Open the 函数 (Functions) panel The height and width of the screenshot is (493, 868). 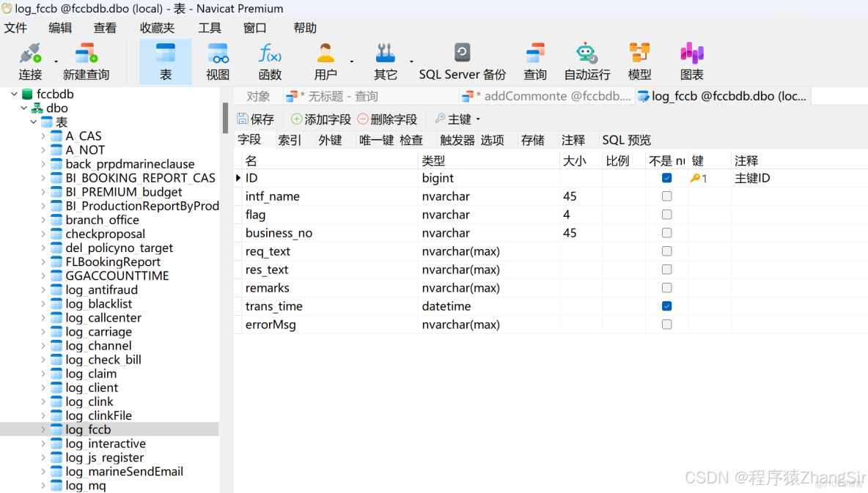(269, 60)
